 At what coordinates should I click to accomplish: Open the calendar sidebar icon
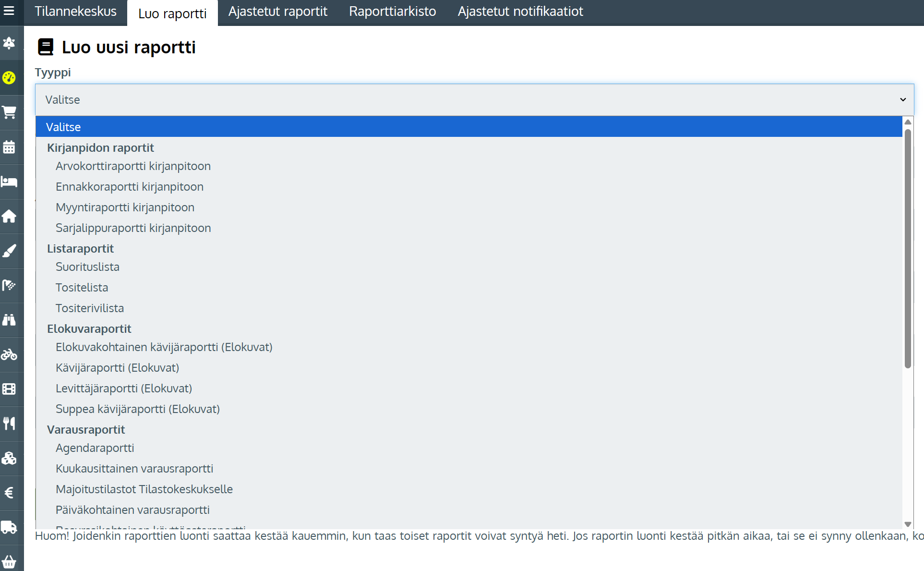pyautogui.click(x=9, y=147)
